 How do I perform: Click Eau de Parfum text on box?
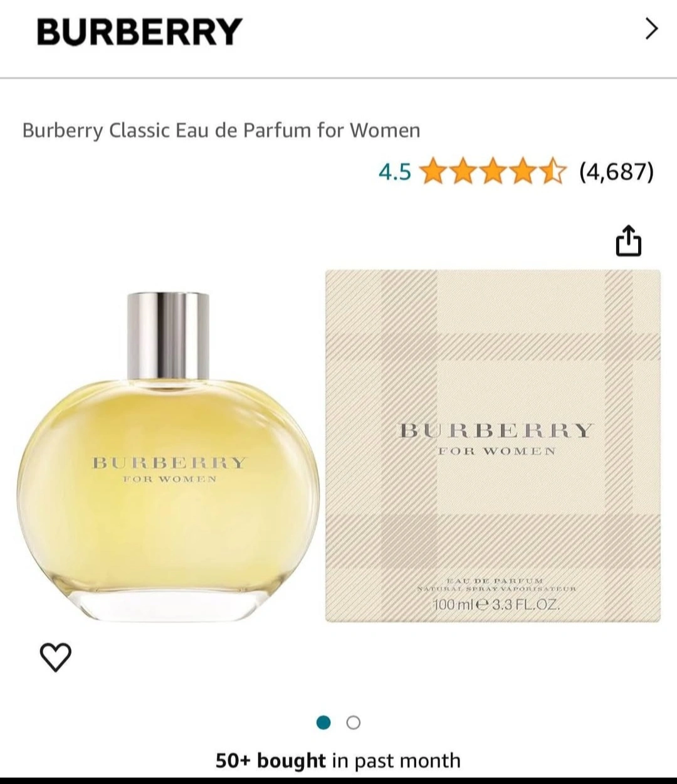[495, 581]
